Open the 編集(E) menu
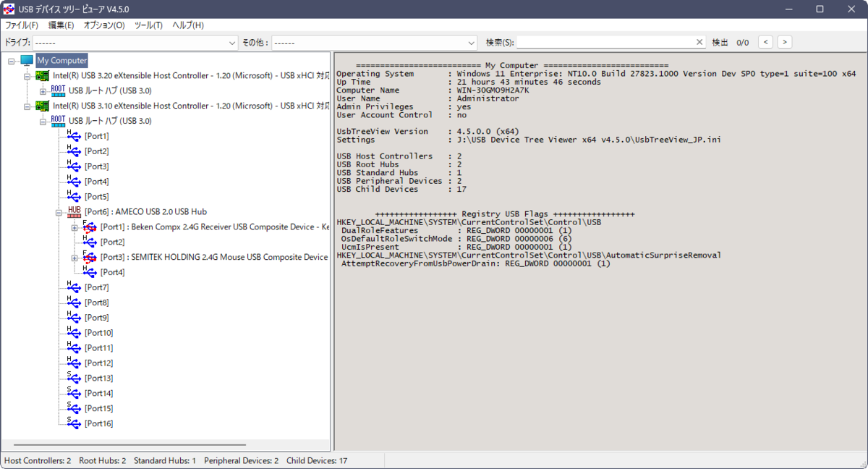Image resolution: width=868 pixels, height=469 pixels. click(61, 25)
